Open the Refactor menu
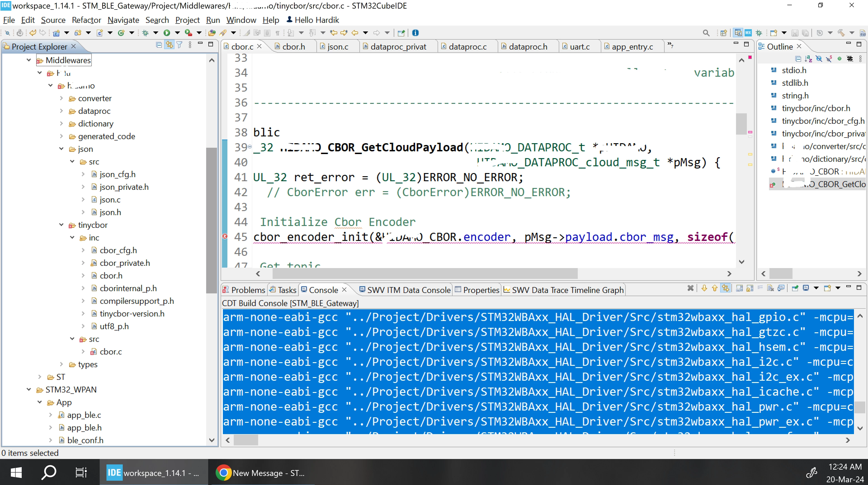This screenshot has height=485, width=868. pyautogui.click(x=86, y=20)
